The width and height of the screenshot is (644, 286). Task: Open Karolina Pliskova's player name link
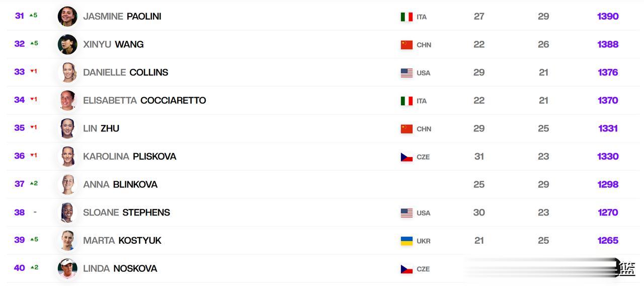(129, 157)
